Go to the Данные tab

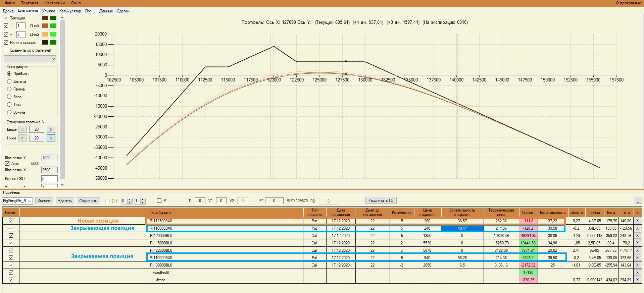(106, 11)
